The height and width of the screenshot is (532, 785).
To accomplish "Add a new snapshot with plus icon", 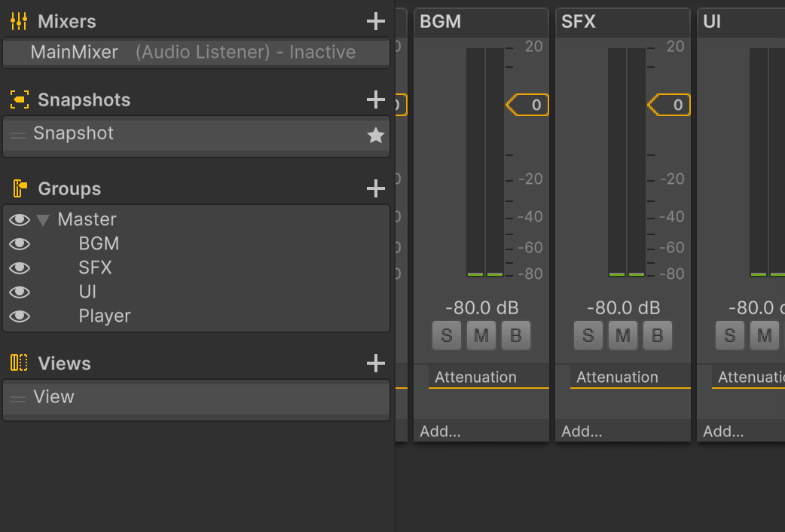I will (375, 99).
